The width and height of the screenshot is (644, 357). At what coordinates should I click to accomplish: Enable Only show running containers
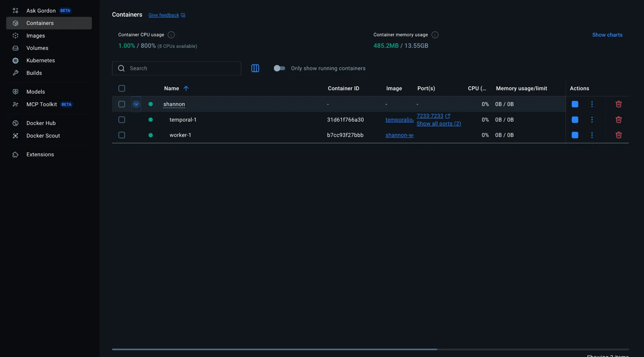pos(280,68)
